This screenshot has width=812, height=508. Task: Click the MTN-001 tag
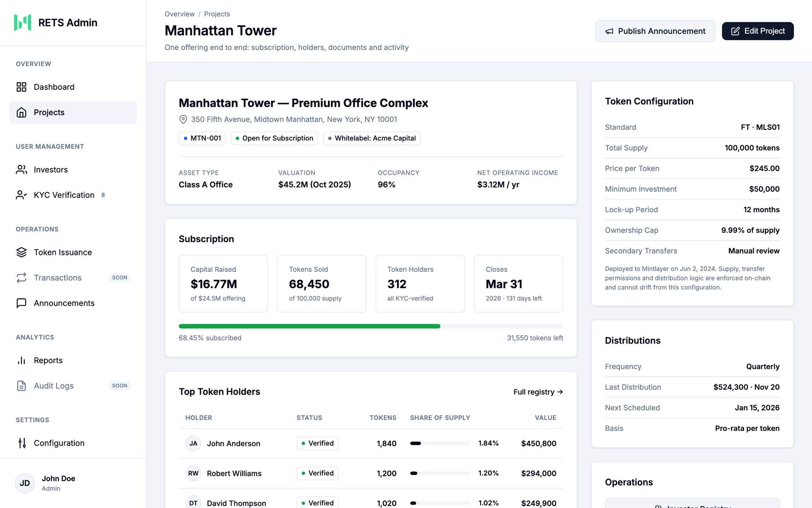coord(202,138)
